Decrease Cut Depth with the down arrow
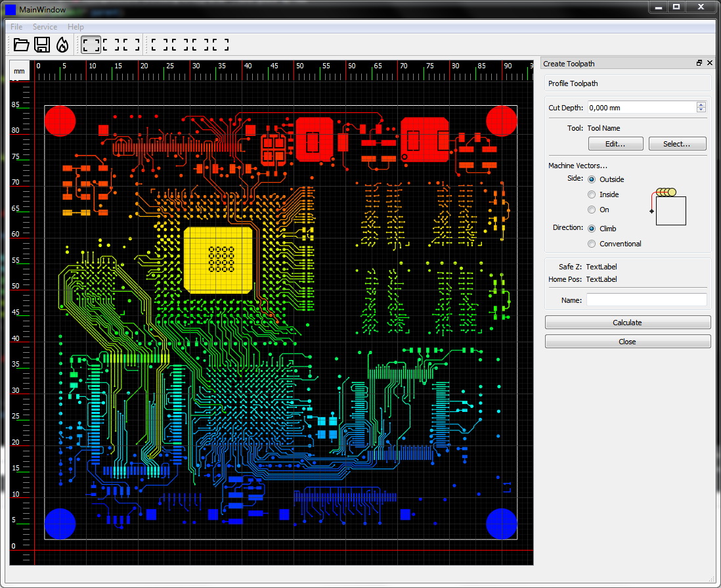721x588 pixels. coord(701,110)
